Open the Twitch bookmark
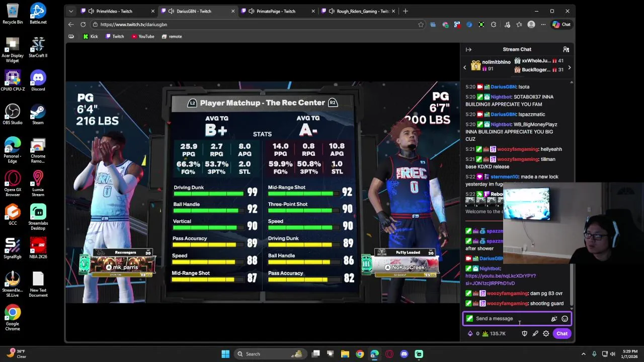Image resolution: width=644 pixels, height=362 pixels. pos(115,36)
